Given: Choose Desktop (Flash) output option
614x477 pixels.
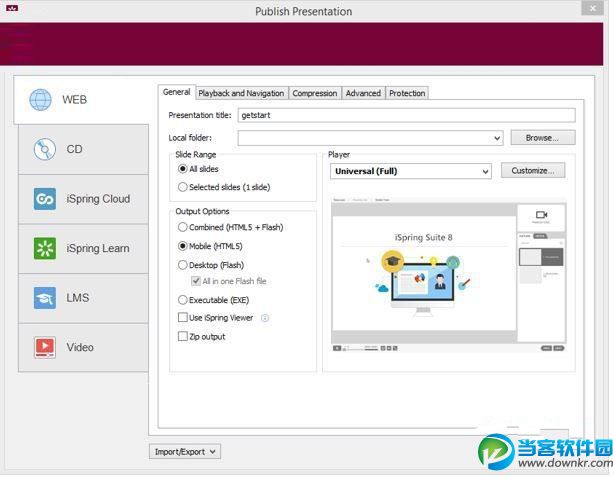Looking at the screenshot, I should 182,265.
